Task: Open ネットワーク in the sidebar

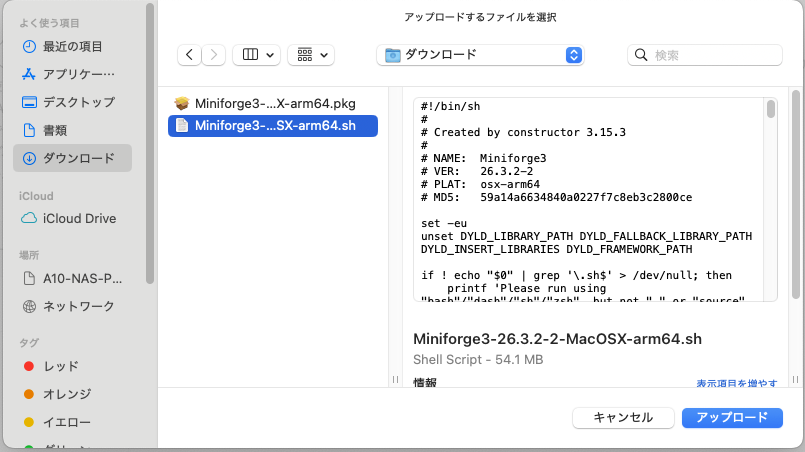Action: [72, 306]
